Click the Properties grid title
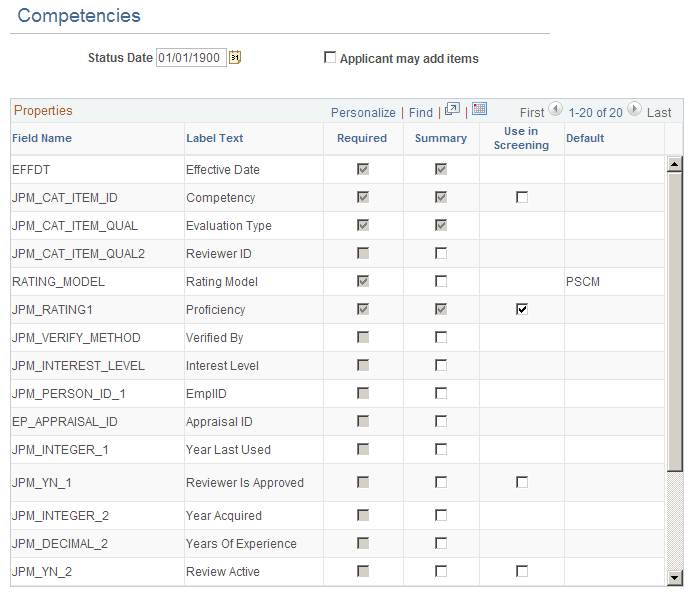The width and height of the screenshot is (696, 594). (x=43, y=111)
